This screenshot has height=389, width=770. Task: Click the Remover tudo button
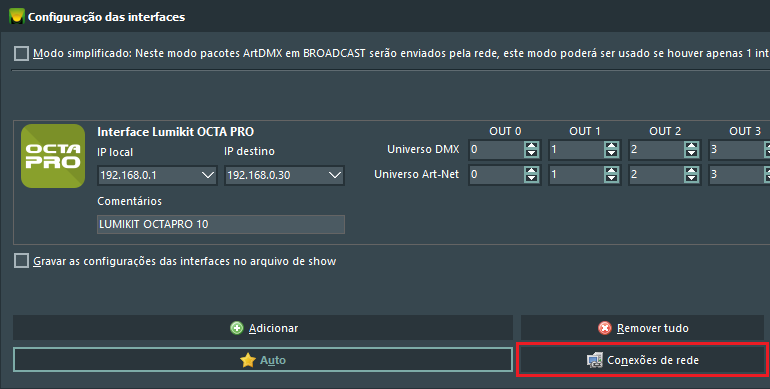[x=642, y=328]
